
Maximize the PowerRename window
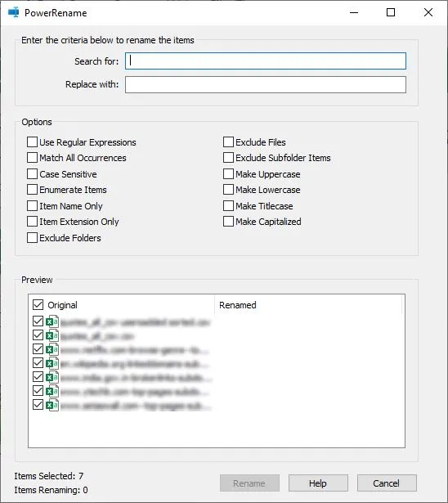[391, 12]
